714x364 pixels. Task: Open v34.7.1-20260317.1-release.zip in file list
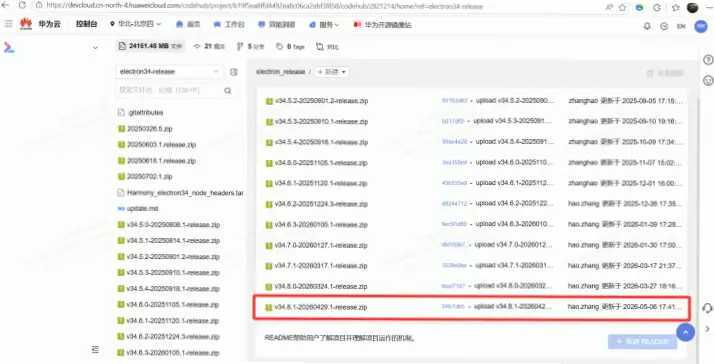point(321,266)
